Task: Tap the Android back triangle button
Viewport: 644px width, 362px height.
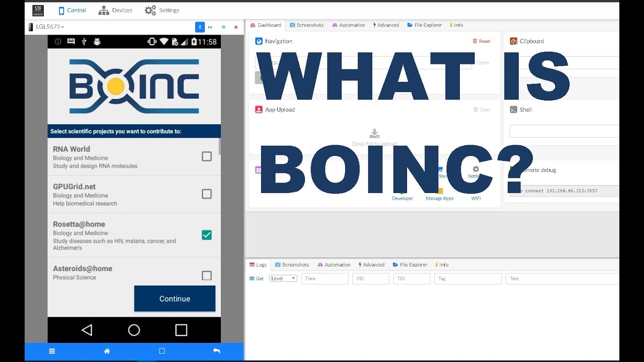Action: (87, 330)
